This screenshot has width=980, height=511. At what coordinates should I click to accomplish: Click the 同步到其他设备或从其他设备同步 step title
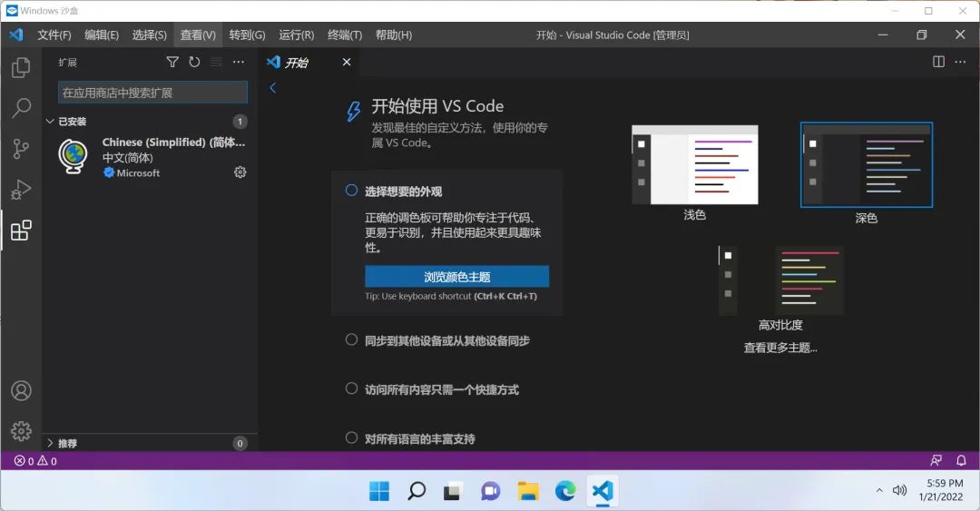pos(447,341)
